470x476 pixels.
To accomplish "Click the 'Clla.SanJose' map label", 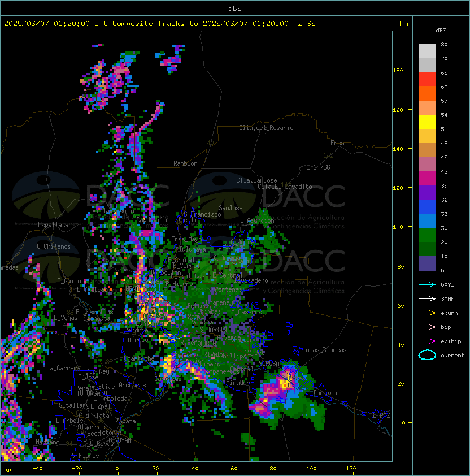I will [x=256, y=180].
